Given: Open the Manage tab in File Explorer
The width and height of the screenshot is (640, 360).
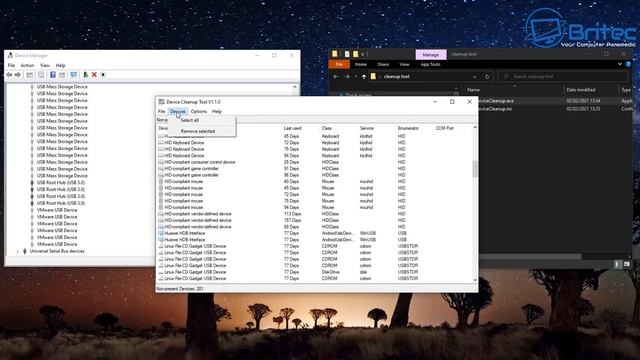Looking at the screenshot, I should click(x=431, y=54).
